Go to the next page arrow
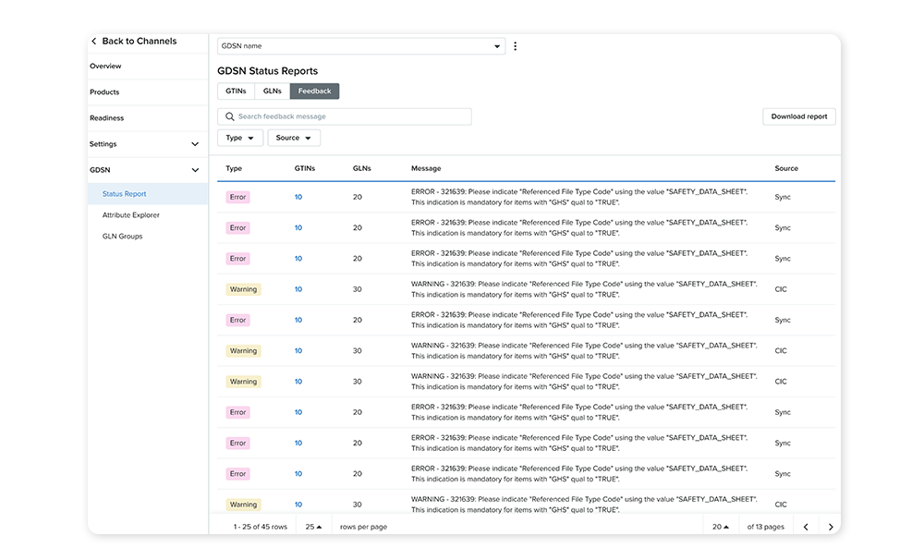Viewport: 924px width, 560px height. 831,527
